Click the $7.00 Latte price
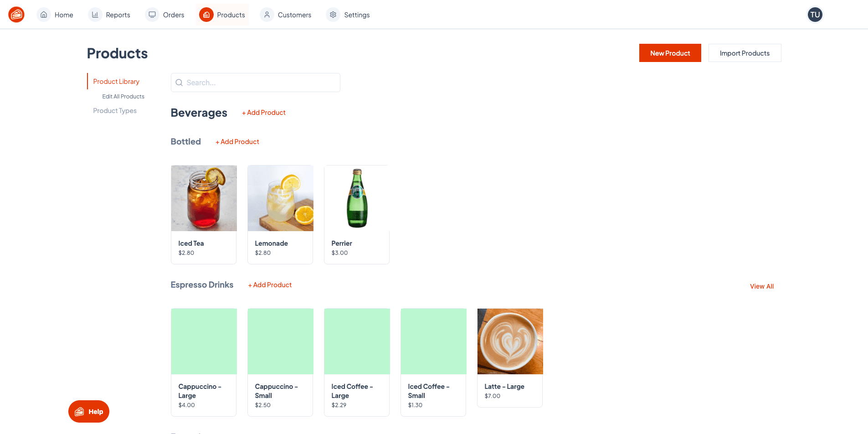The height and width of the screenshot is (434, 868). (492, 396)
